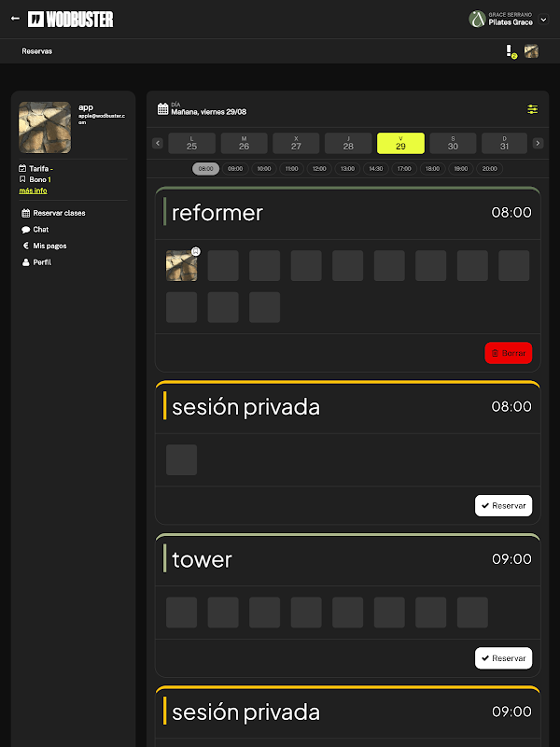This screenshot has height=747, width=560.
Task: Select Saturday 30 tab
Action: 453,143
